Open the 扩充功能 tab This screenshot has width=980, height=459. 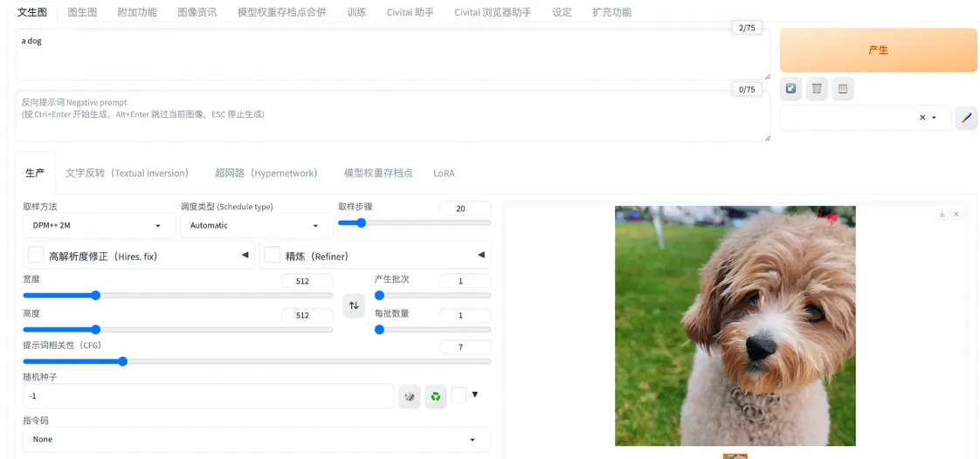612,12
